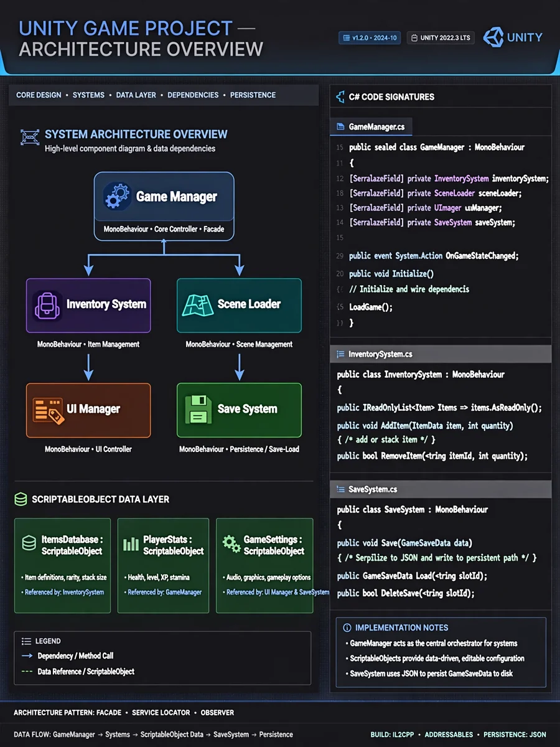Select the Inventory System node
This screenshot has height=747, width=560.
88,305
